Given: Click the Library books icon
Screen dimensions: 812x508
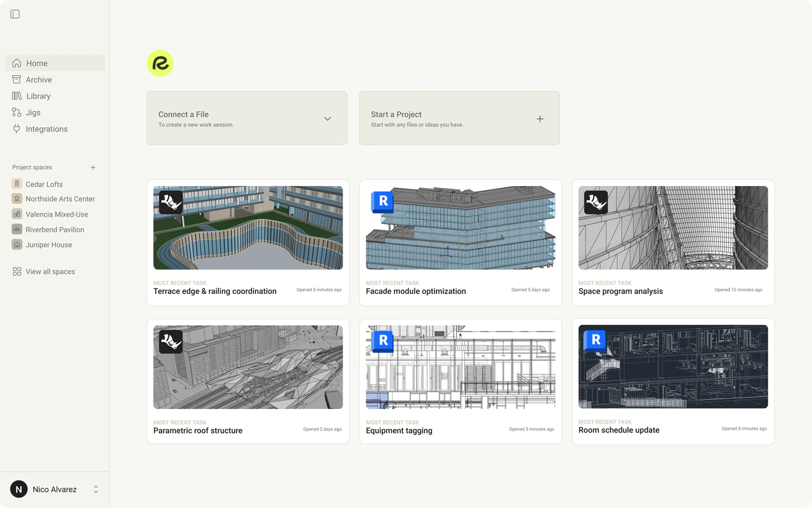Looking at the screenshot, I should 16,96.
